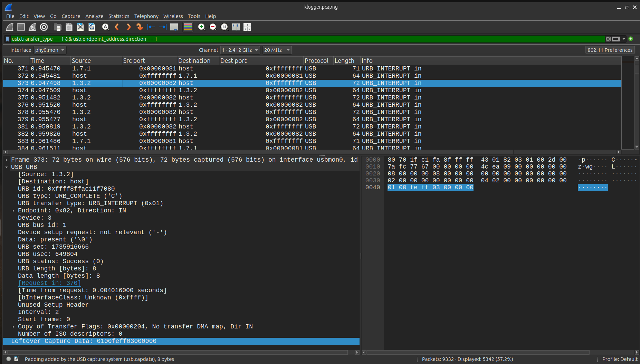Click hex byte row offset 0010
Screen dimensions: 640x364
pos(372,167)
